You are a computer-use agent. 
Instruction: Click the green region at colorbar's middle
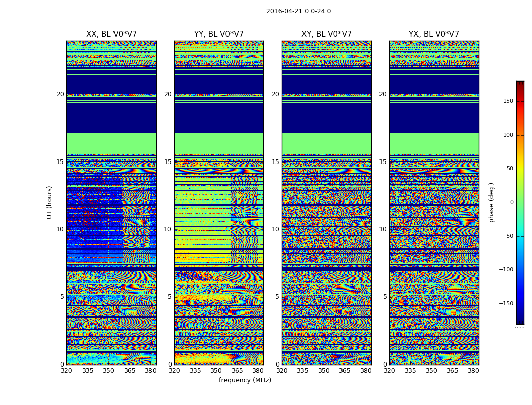tap(520, 202)
